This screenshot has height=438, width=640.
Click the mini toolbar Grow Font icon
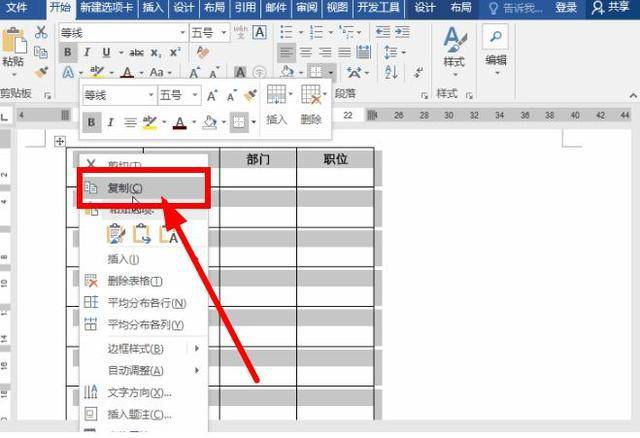click(x=211, y=96)
